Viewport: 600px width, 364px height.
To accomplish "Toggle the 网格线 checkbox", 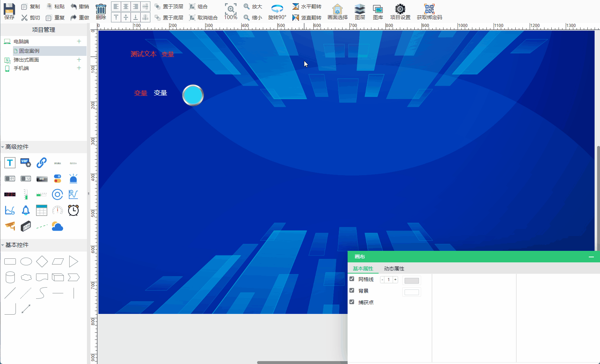I will pyautogui.click(x=352, y=279).
